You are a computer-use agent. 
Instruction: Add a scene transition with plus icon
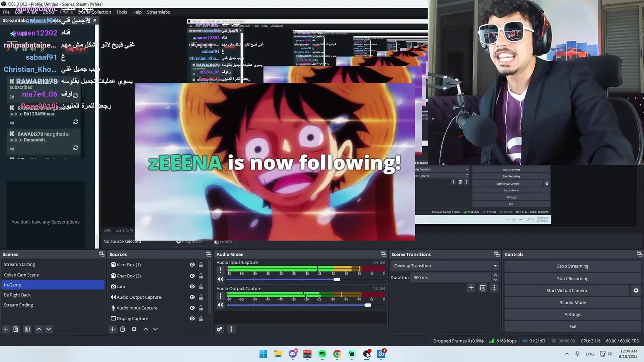pos(471,288)
